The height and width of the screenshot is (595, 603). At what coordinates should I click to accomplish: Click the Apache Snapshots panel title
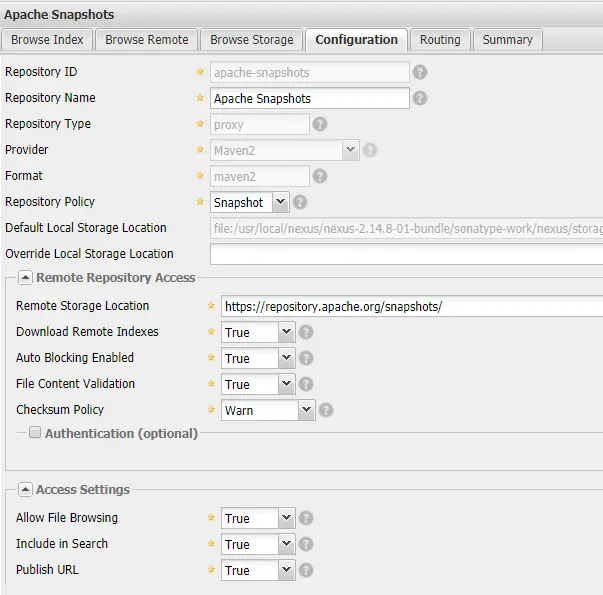tap(59, 15)
